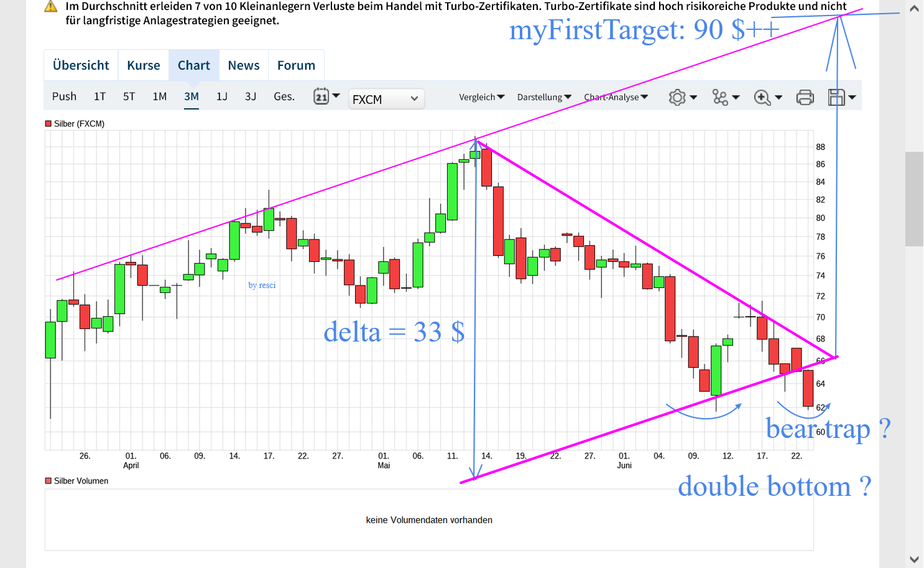Select the 5T timeframe

[129, 96]
